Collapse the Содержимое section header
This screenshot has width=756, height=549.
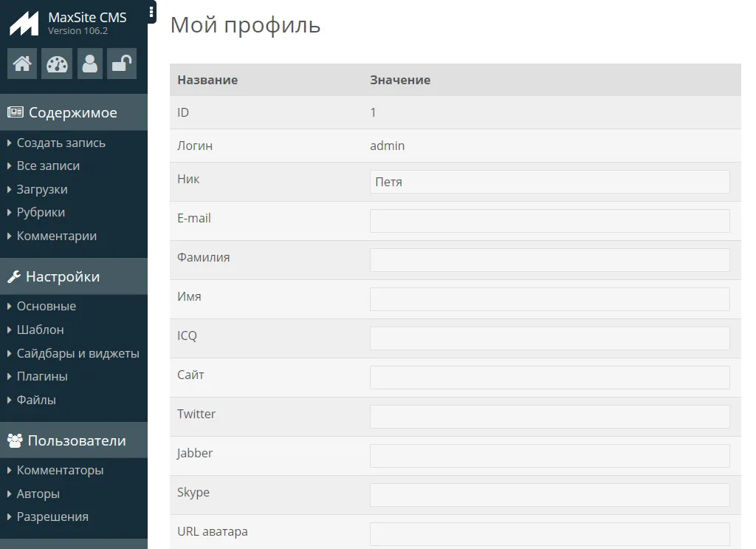tap(72, 113)
